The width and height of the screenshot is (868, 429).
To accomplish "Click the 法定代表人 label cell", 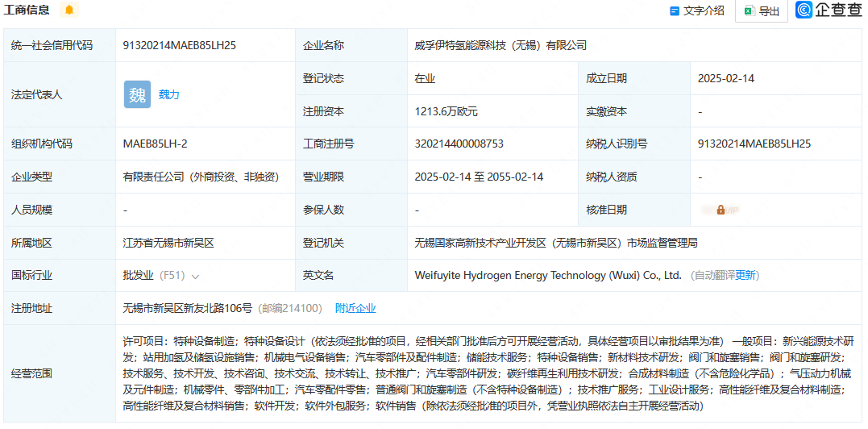I will [60, 94].
